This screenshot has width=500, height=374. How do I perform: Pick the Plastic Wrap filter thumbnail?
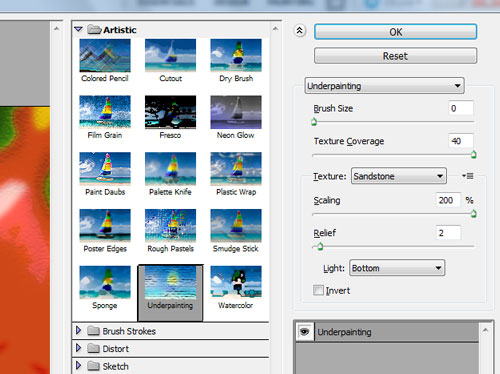point(236,169)
